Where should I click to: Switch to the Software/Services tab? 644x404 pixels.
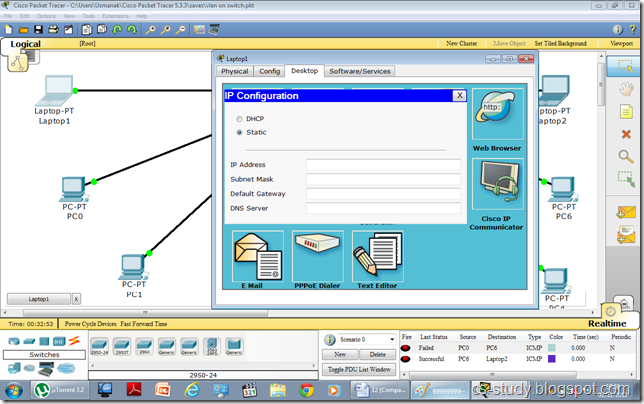(x=360, y=71)
